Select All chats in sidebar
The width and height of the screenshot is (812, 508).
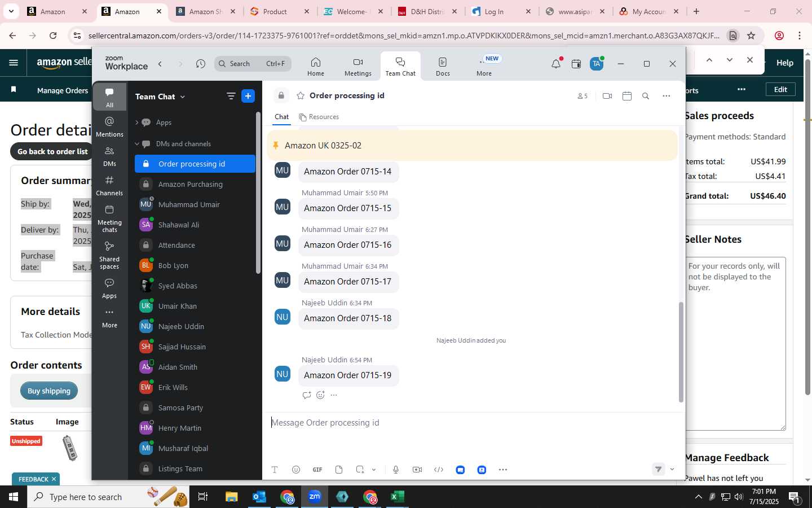tap(109, 97)
